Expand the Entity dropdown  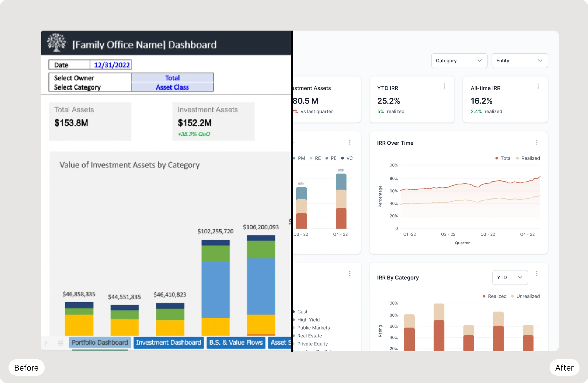520,61
